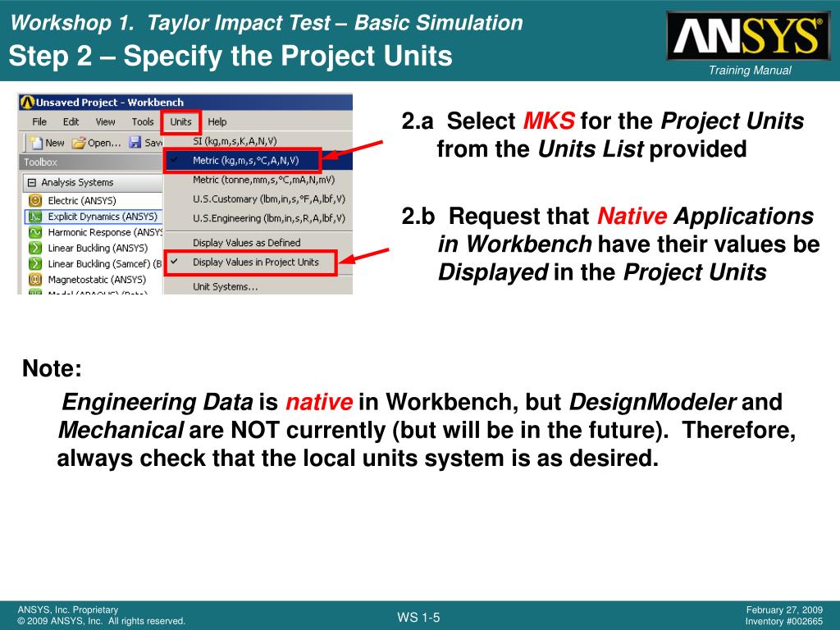Image resolution: width=840 pixels, height=630 pixels.
Task: Choose SI (kg,m,s,K,A,N,V) units
Action: 258,141
